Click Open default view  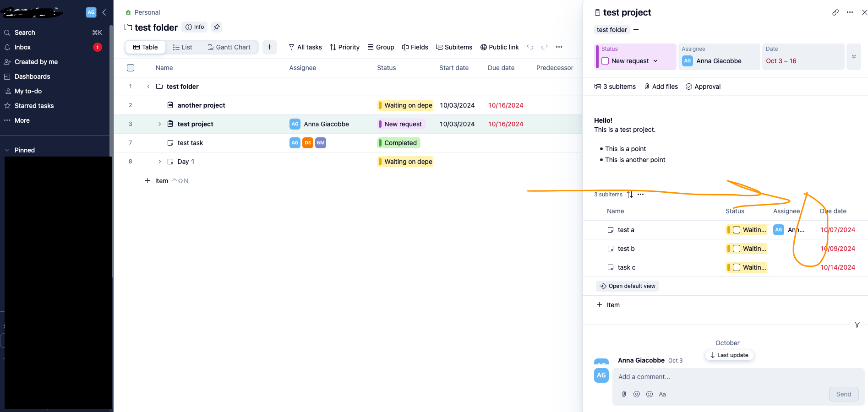628,286
